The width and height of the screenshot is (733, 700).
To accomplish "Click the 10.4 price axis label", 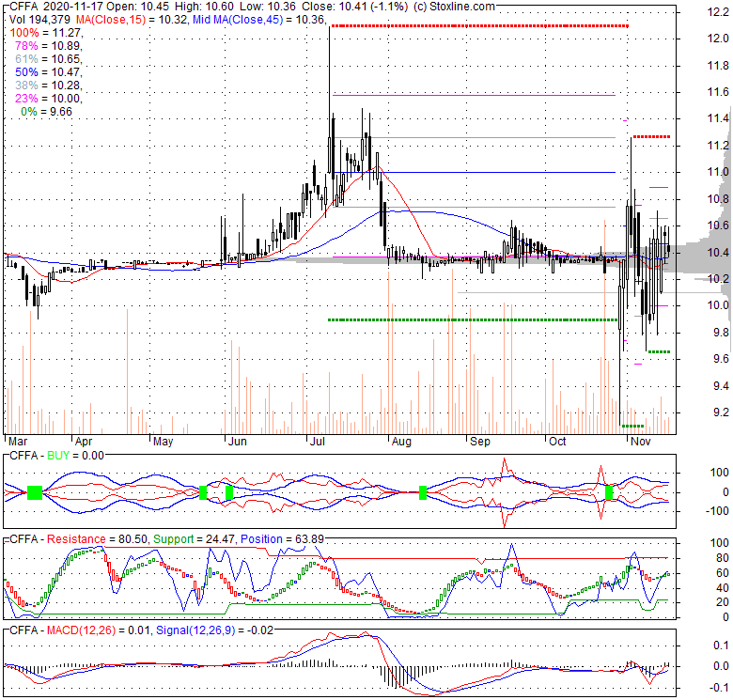I will click(x=718, y=253).
